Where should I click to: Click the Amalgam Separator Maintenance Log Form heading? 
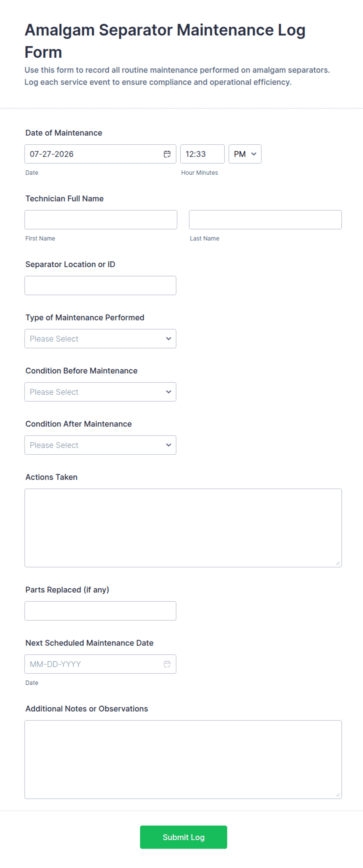pos(165,41)
